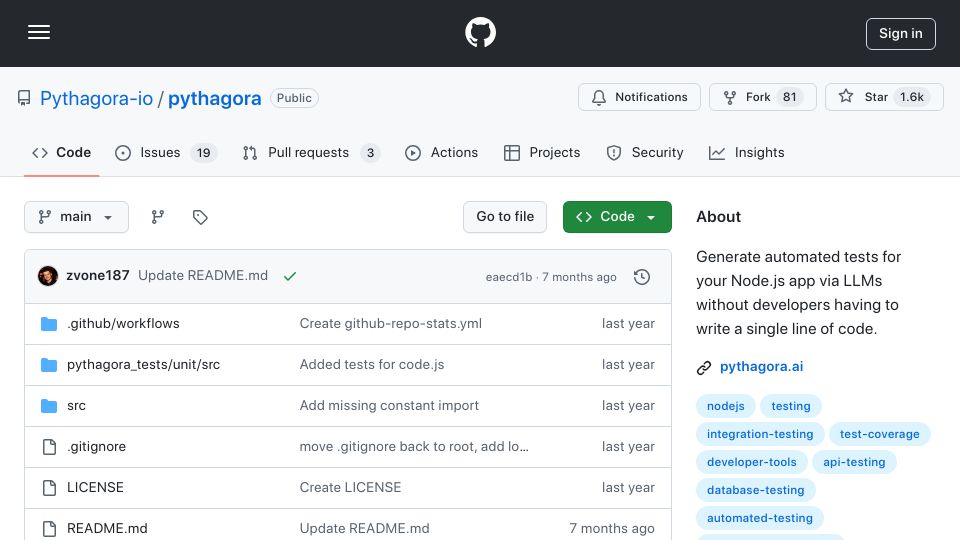Click the folder icon beside src

49,406
